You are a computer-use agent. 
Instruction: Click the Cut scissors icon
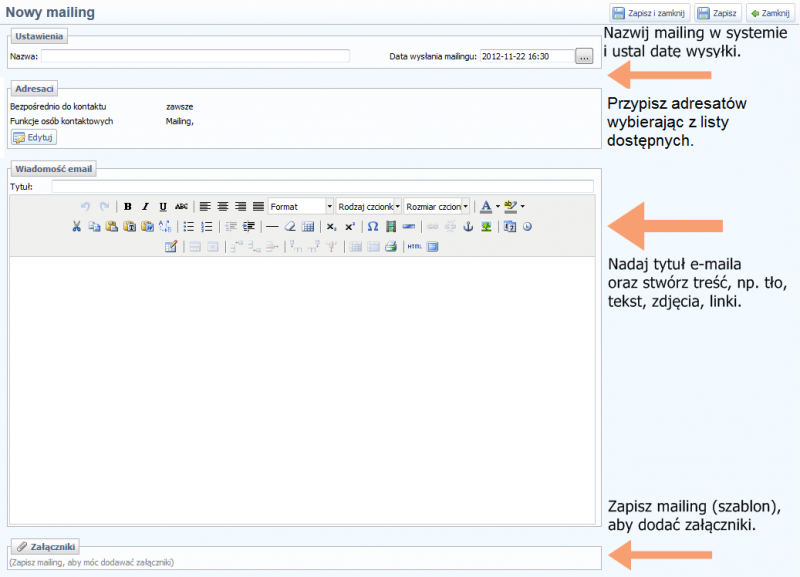tap(76, 226)
